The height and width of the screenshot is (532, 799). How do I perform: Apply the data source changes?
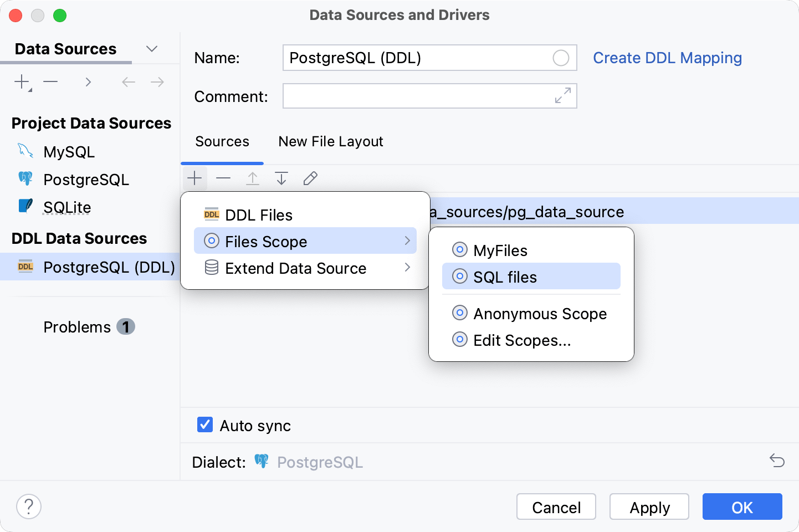(x=649, y=507)
